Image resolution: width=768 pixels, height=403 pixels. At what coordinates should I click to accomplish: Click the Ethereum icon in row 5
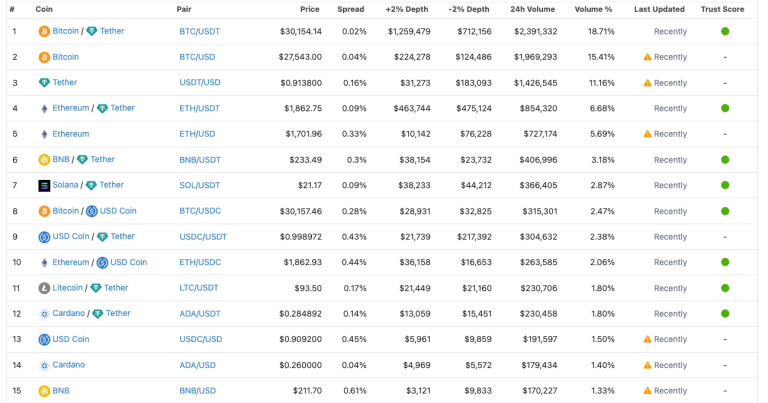[x=44, y=134]
